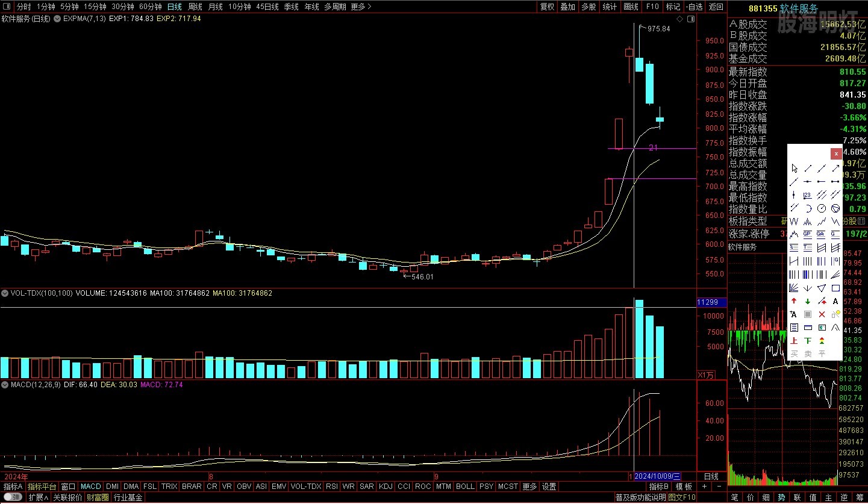
Task: Switch to the 分时 intraday tab
Action: tap(23, 7)
